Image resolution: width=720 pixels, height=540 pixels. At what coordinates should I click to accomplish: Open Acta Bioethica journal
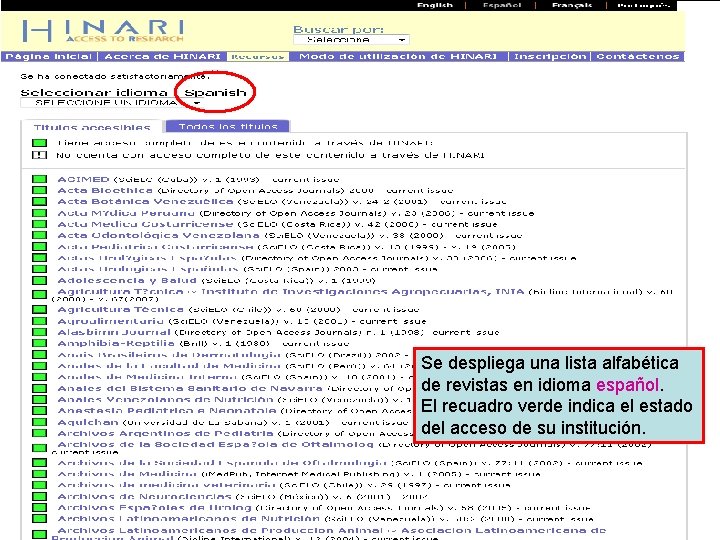[105, 190]
